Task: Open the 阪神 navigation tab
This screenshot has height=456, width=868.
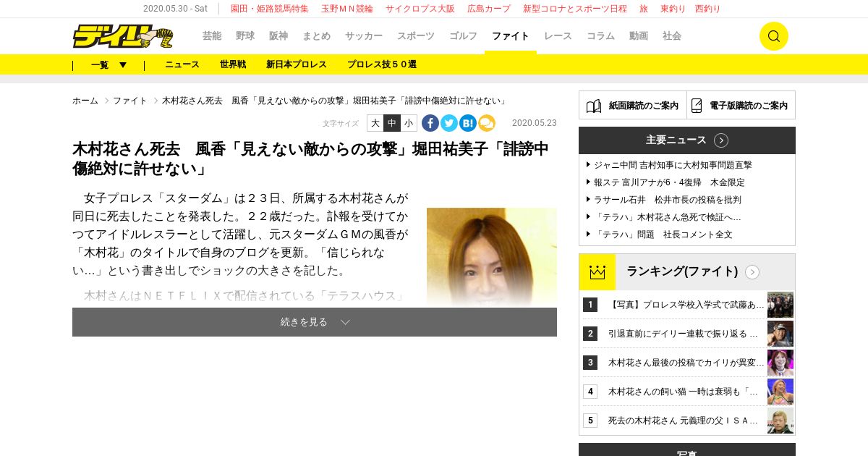Action: point(278,36)
